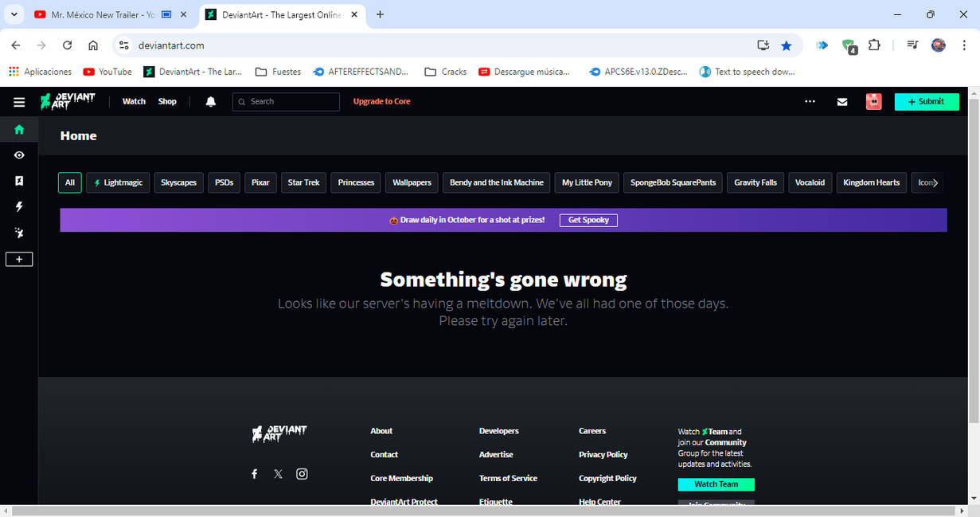Viewport: 980px width, 517px height.
Task: Click the Watch Team button
Action: point(716,484)
